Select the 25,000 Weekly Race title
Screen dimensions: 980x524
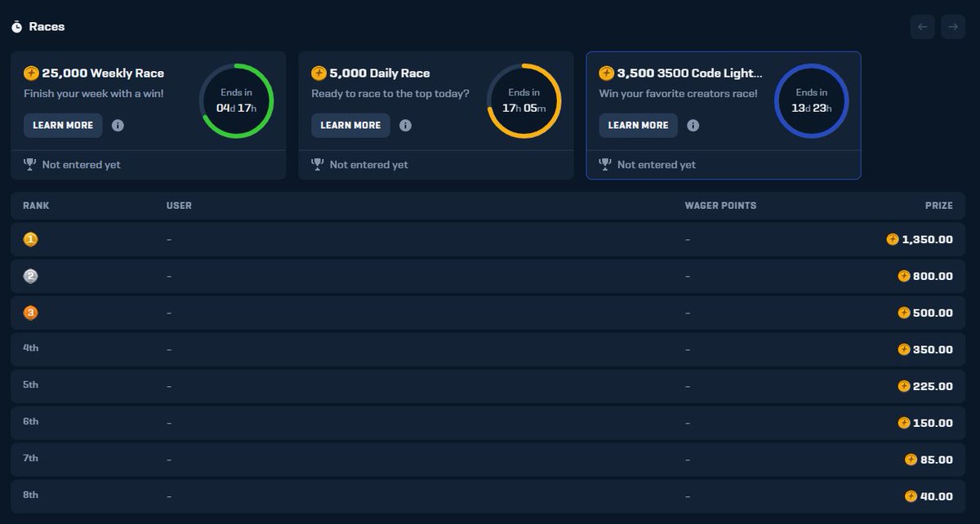pyautogui.click(x=104, y=73)
